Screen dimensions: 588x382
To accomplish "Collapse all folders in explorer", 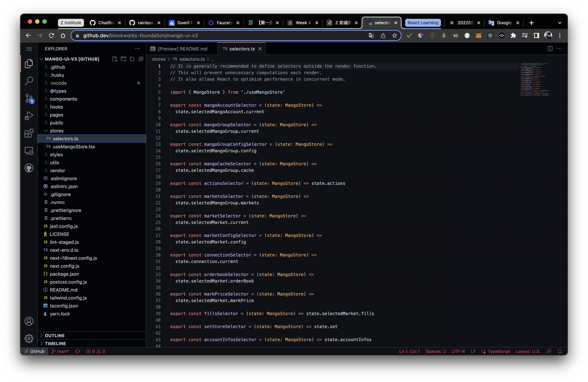I will pyautogui.click(x=141, y=59).
